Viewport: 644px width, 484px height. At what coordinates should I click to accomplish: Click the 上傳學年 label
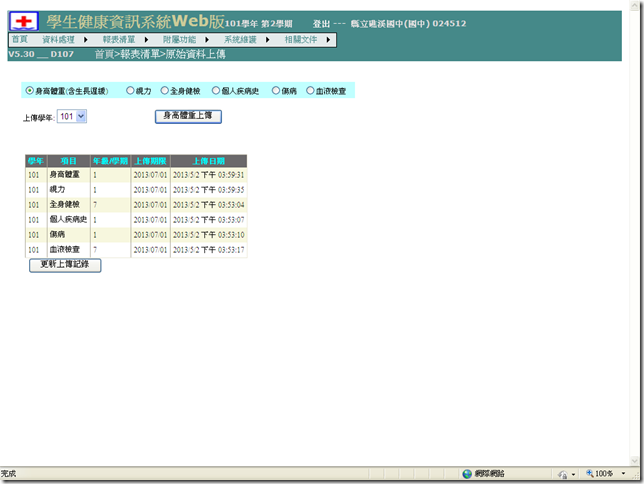coord(39,118)
